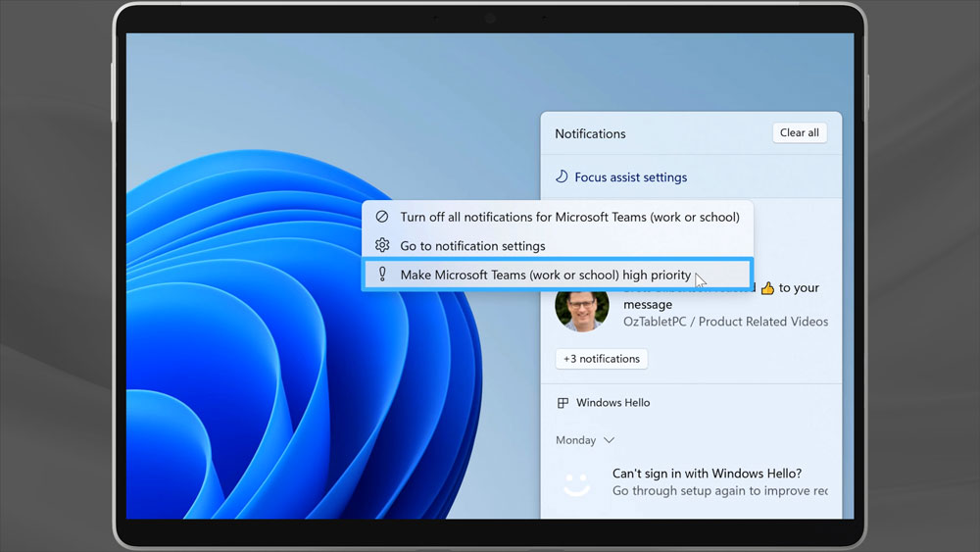This screenshot has height=552, width=980.
Task: Turn off all notifications for Microsoft Teams
Action: [569, 217]
